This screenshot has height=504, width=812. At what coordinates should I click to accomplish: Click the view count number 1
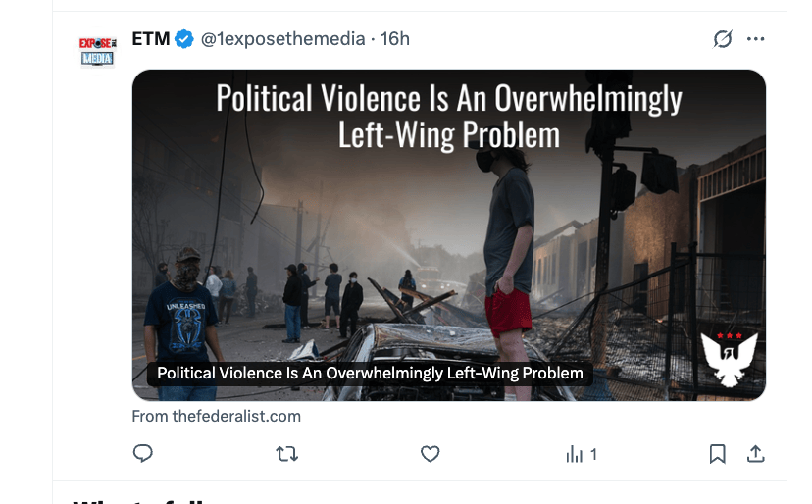[593, 455]
